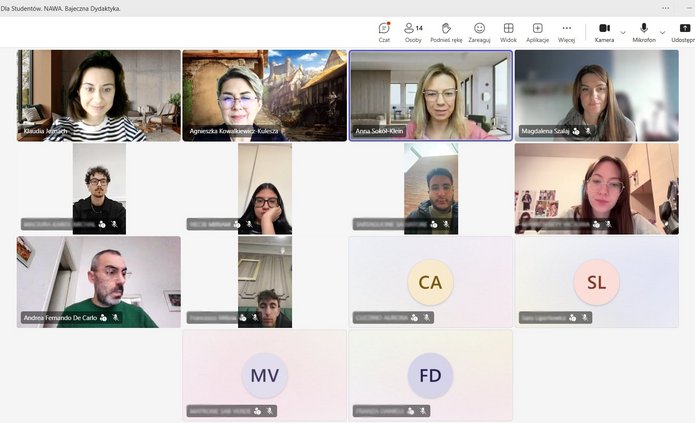This screenshot has width=695, height=423.
Task: Toggle the Mikrofon microphone mute
Action: point(644,32)
